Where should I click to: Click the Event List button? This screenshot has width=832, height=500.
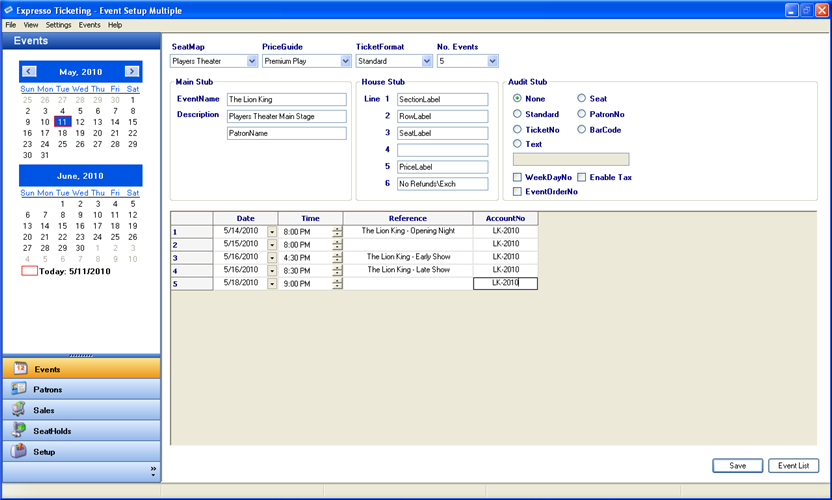[793, 465]
